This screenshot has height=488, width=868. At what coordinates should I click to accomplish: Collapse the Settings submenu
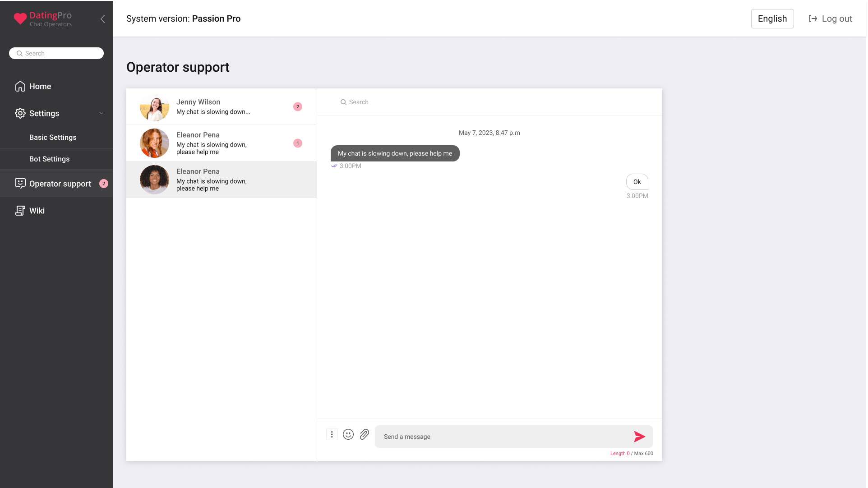tap(102, 113)
